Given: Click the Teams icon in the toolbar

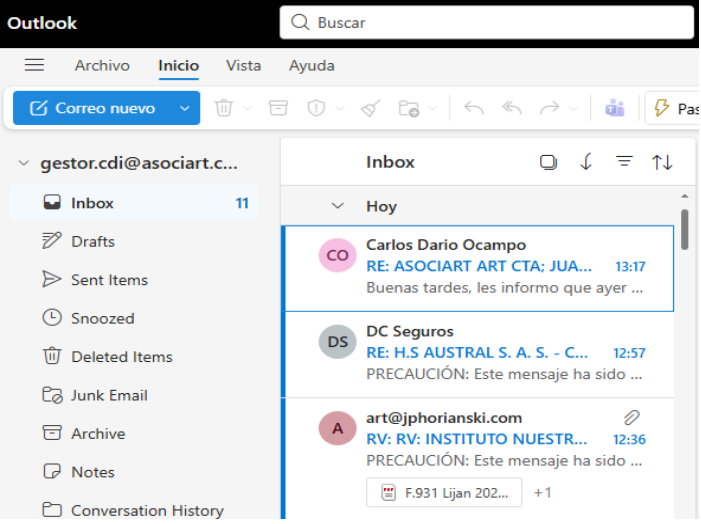Looking at the screenshot, I should point(613,108).
